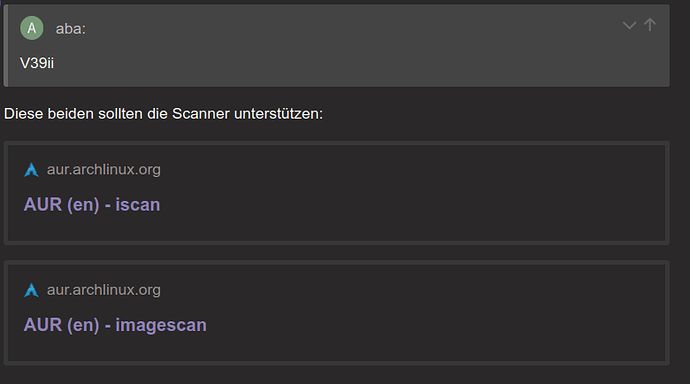Screen dimensions: 690x384
Task: Click aur.archlinux.org domain above the iscan title
Action: pyautogui.click(x=104, y=169)
